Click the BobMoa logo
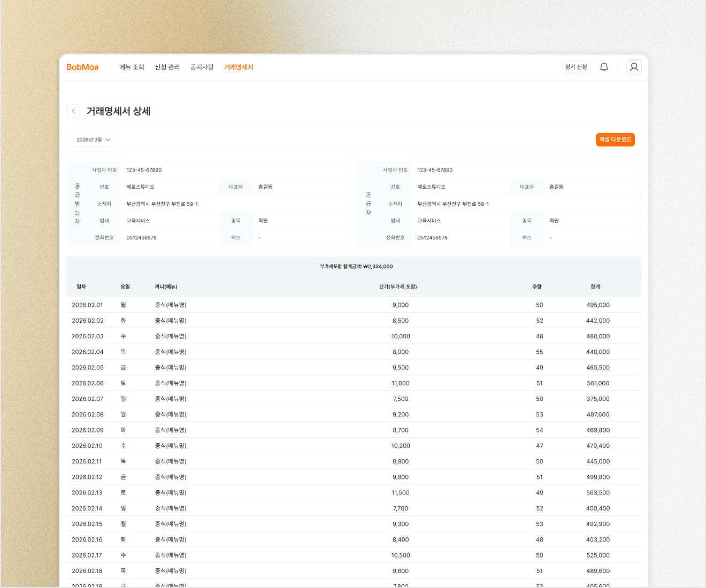Image resolution: width=706 pixels, height=588 pixels. pyautogui.click(x=82, y=67)
